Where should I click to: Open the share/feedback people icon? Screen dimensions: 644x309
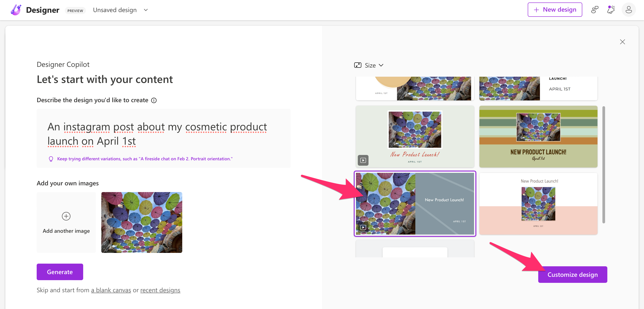[x=595, y=10]
